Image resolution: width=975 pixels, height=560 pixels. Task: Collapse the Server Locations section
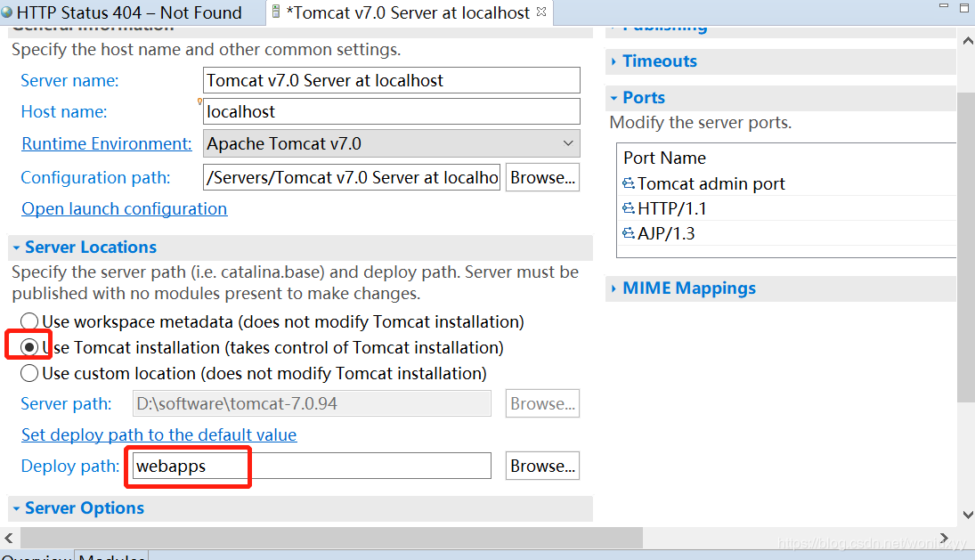[16, 248]
